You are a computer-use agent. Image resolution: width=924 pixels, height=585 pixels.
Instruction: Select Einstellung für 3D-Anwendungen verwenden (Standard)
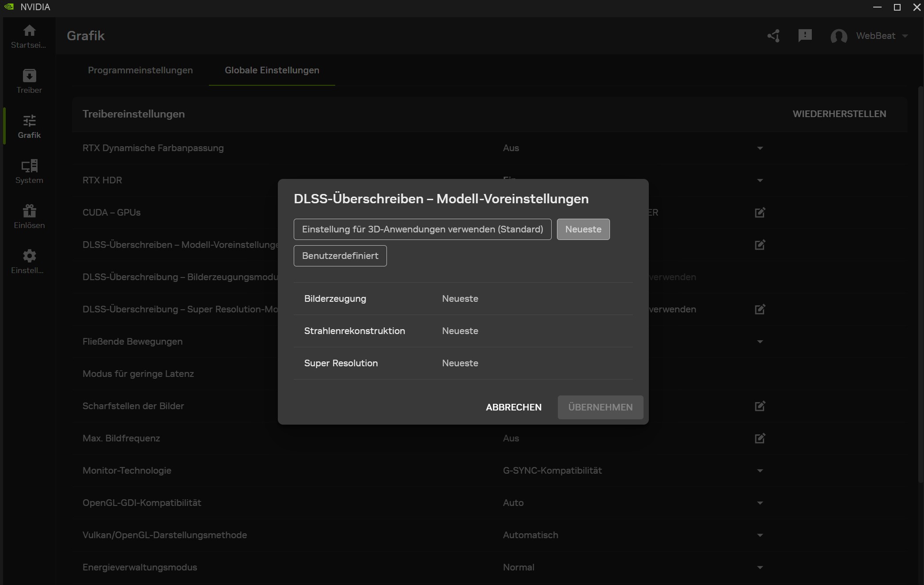[422, 229]
